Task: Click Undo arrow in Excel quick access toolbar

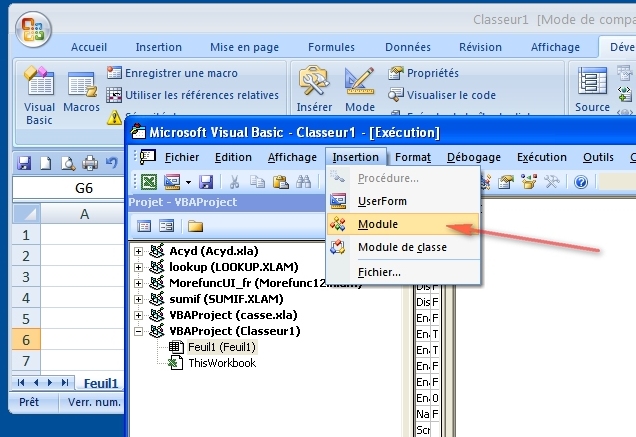Action: (111, 163)
